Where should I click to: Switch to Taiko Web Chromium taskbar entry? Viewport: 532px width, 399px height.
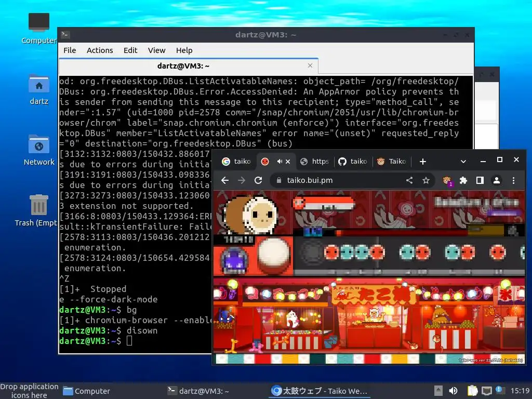click(x=320, y=391)
